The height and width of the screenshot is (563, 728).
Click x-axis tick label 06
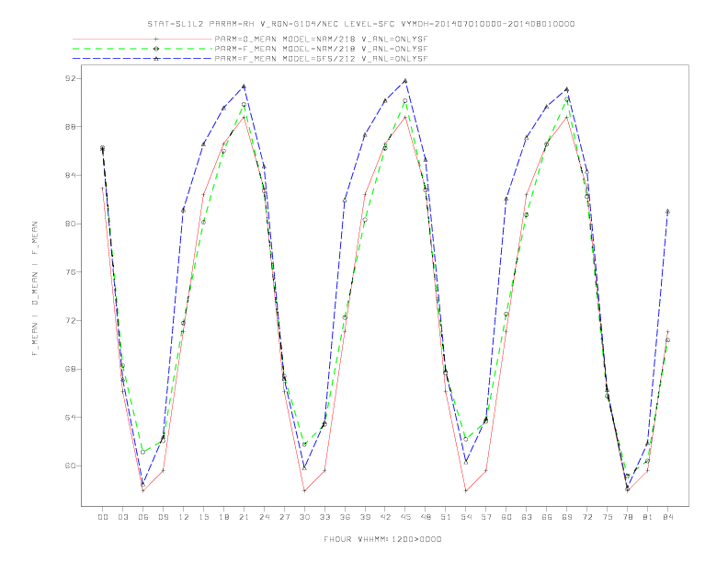[x=143, y=517]
